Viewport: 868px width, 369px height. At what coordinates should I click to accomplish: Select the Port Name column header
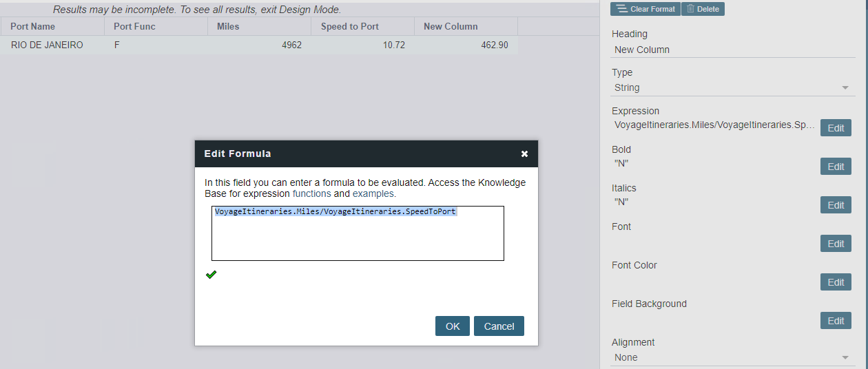pos(52,26)
